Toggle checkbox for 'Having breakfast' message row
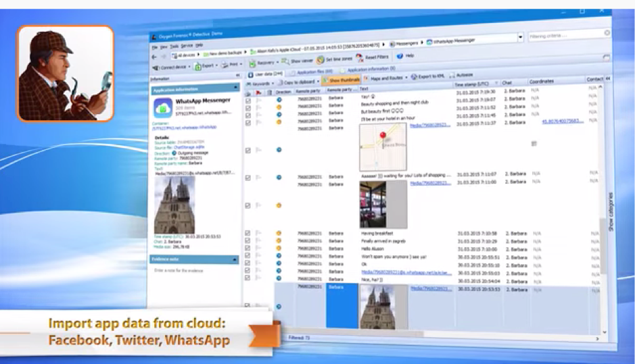 coord(248,233)
